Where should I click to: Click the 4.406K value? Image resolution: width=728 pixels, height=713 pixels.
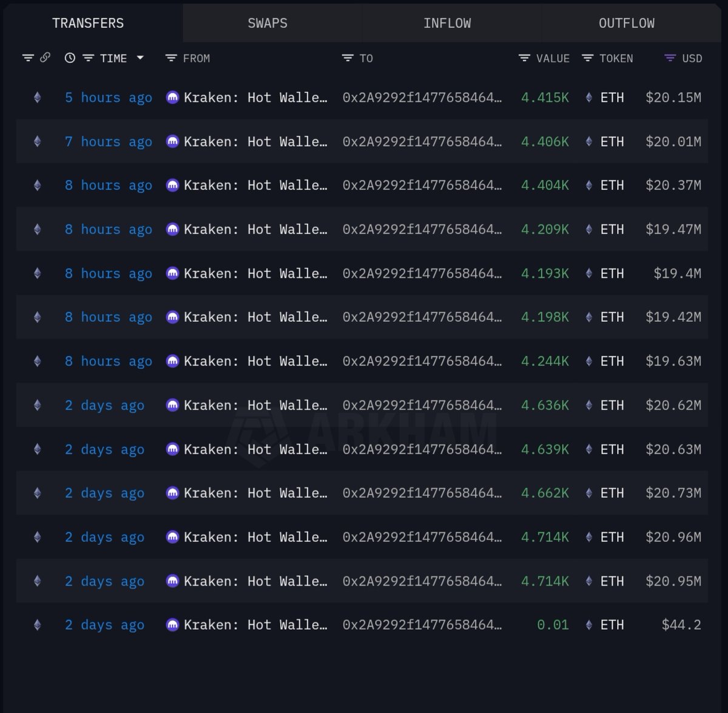(545, 142)
